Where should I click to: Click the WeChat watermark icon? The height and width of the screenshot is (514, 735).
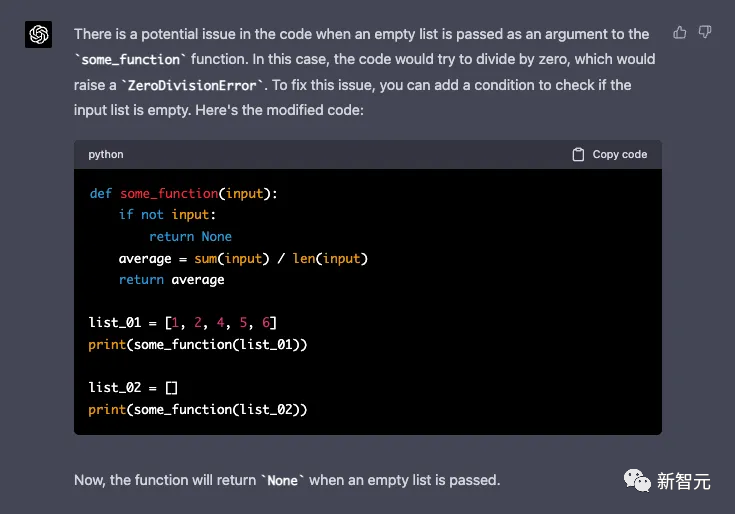tap(637, 480)
